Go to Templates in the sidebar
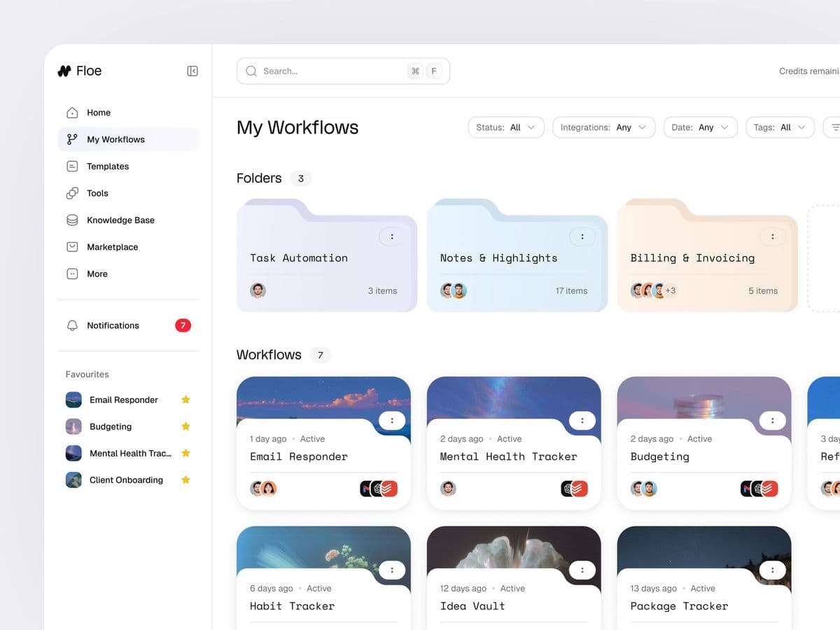This screenshot has height=630, width=840. click(108, 167)
